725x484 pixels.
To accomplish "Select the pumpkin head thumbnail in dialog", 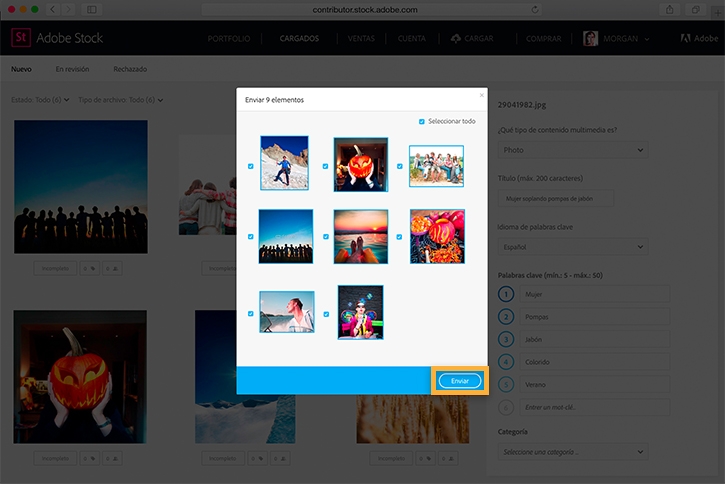I will click(x=361, y=165).
